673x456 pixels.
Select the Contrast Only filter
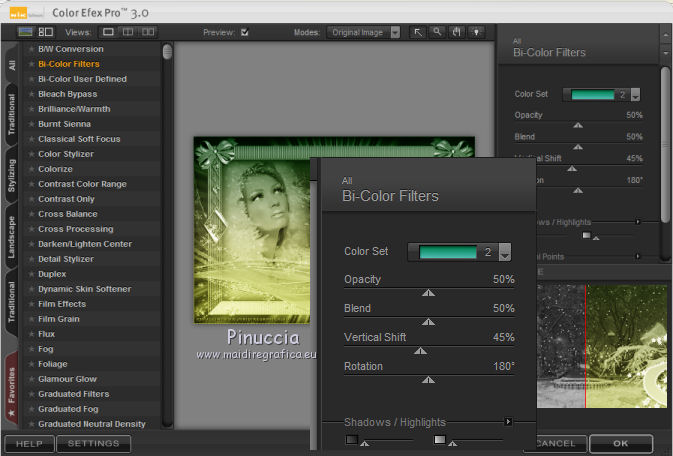click(x=66, y=199)
